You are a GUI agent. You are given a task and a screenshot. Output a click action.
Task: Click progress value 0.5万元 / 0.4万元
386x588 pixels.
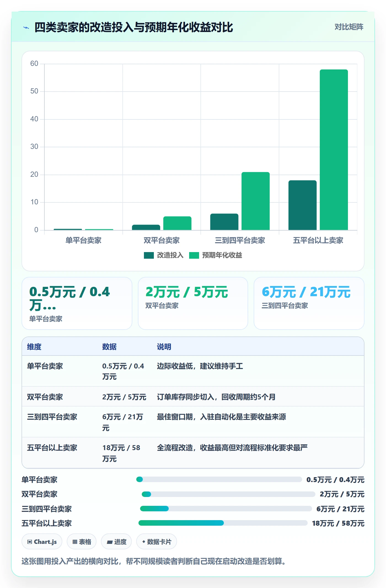click(x=335, y=480)
